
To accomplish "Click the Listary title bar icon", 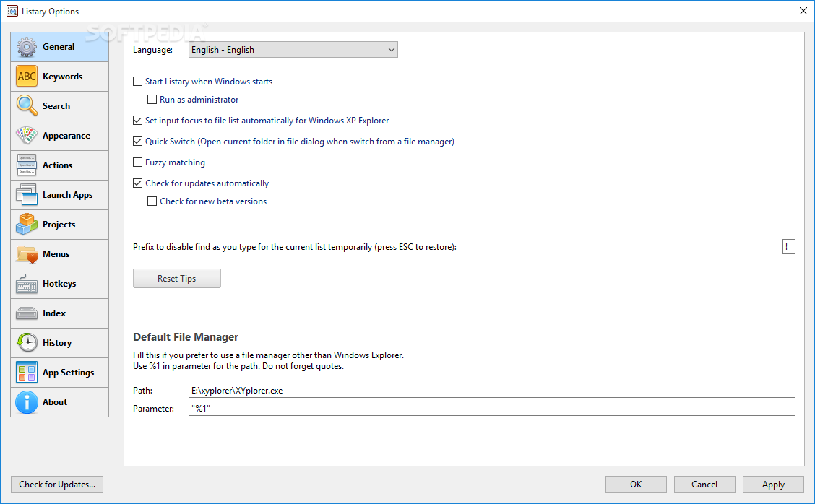I will pyautogui.click(x=12, y=11).
